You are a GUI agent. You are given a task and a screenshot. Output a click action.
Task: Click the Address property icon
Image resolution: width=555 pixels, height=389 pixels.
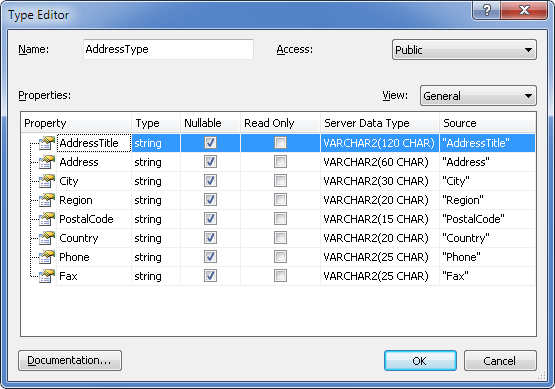point(47,162)
